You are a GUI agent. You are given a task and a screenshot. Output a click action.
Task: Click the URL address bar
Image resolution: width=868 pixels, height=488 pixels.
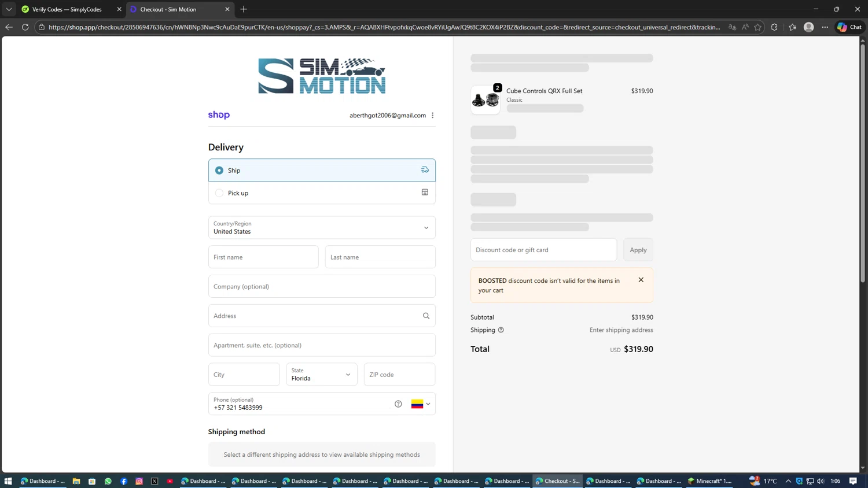[384, 27]
